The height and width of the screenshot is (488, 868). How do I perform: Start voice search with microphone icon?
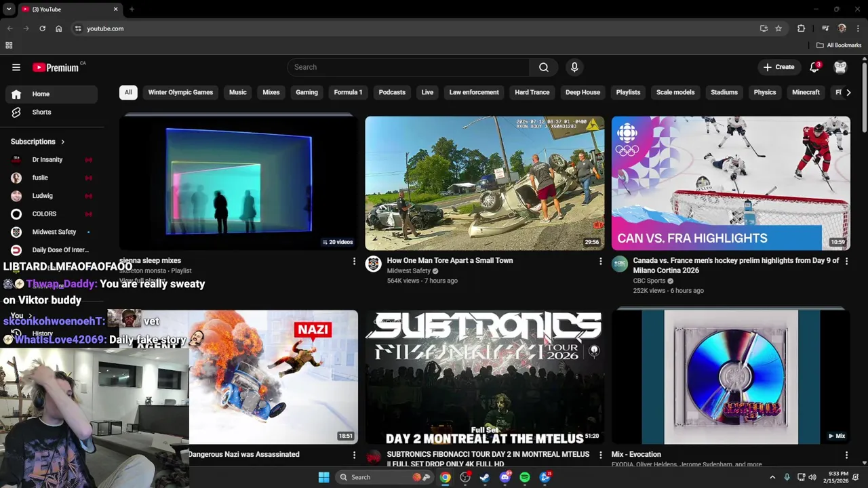[x=574, y=67]
